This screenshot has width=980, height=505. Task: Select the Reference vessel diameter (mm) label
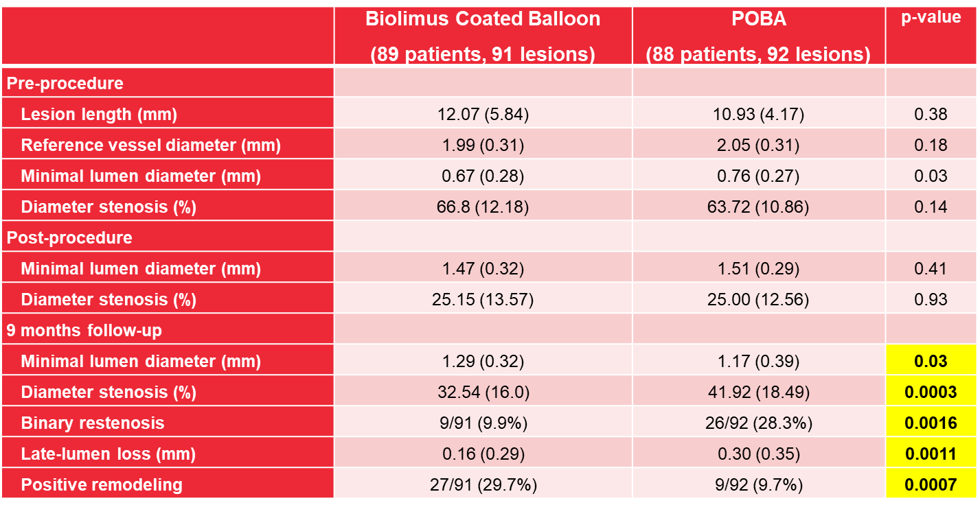pos(150,145)
